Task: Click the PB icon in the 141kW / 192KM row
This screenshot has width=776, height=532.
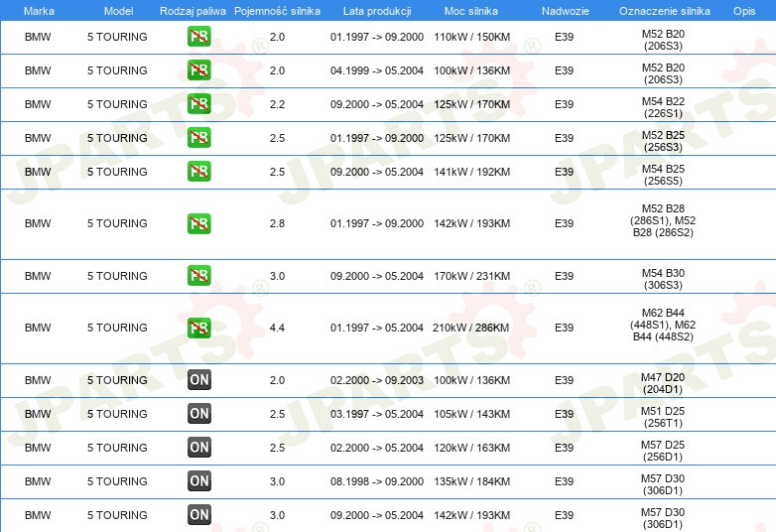Action: pos(199,172)
